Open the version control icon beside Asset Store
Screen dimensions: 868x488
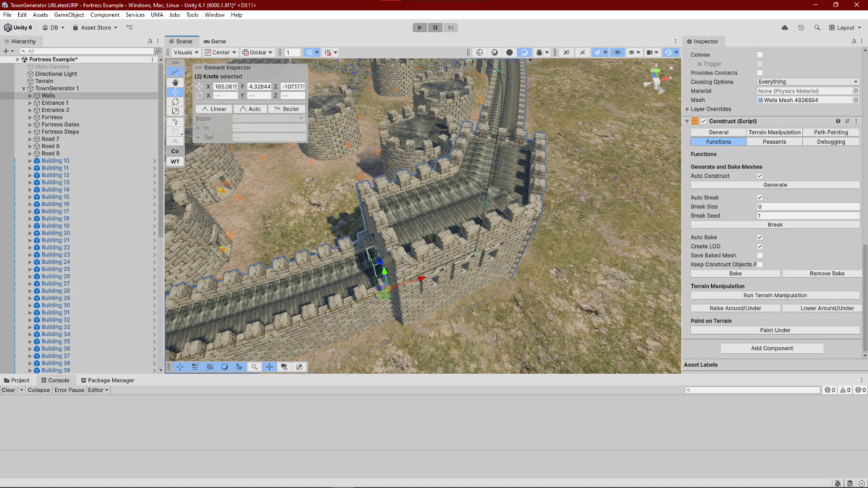129,27
